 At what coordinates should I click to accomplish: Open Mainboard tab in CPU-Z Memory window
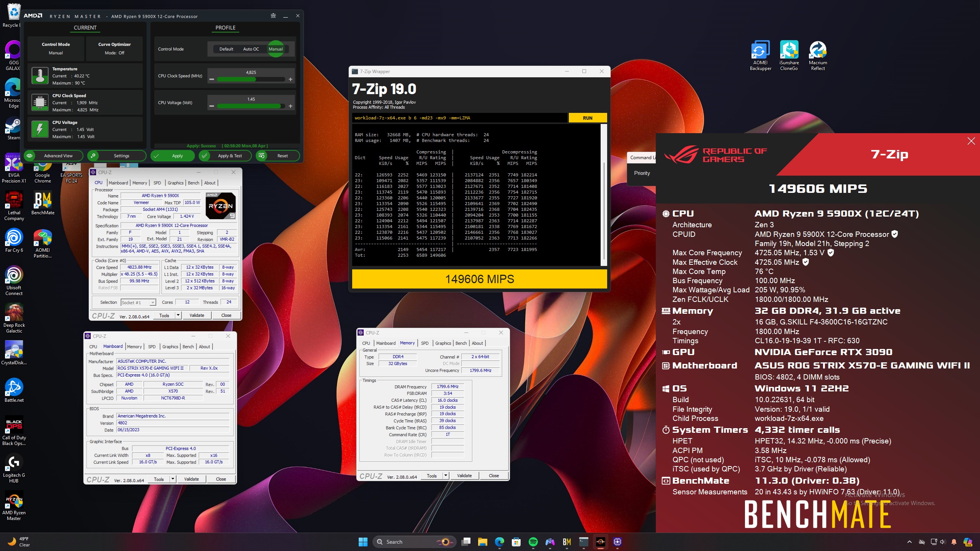coord(386,343)
